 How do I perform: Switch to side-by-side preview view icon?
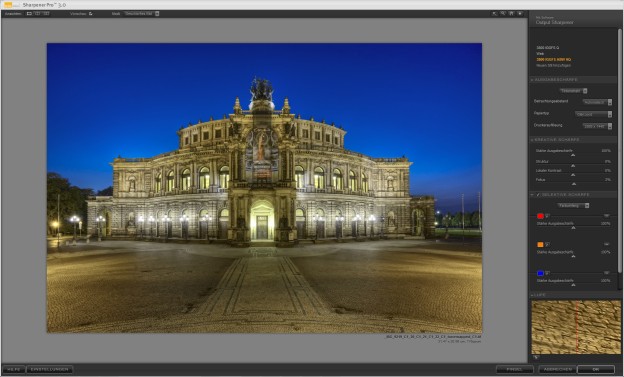tap(46, 14)
